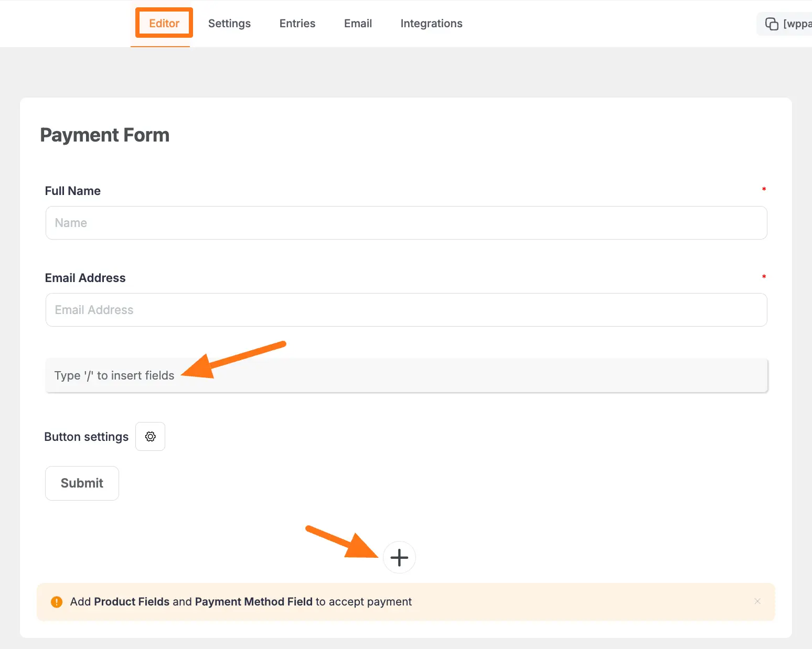Viewport: 812px width, 649px height.
Task: Dismiss the payment method notice
Action: pyautogui.click(x=757, y=601)
